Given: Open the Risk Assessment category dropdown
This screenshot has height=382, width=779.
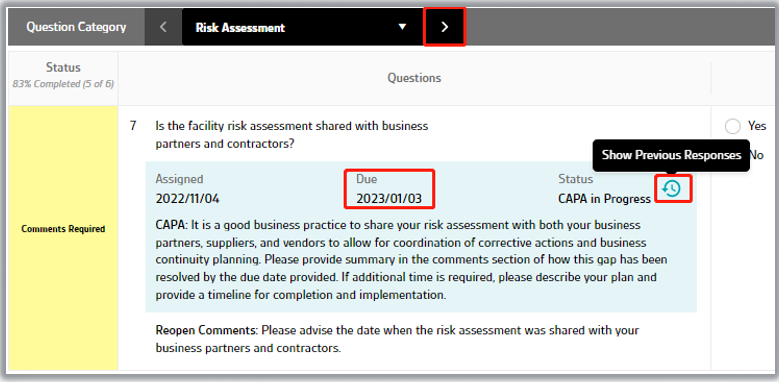Looking at the screenshot, I should pos(303,27).
